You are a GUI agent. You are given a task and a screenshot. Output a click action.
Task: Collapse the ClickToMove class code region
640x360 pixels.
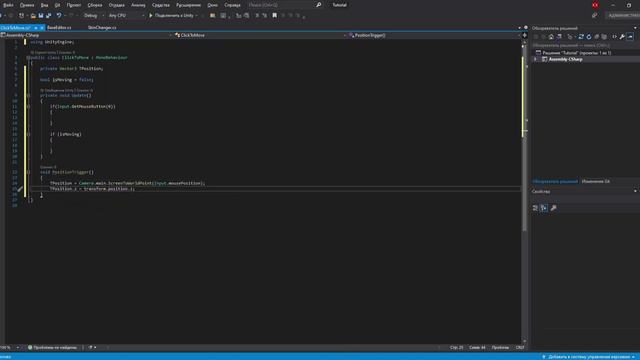pyautogui.click(x=28, y=58)
